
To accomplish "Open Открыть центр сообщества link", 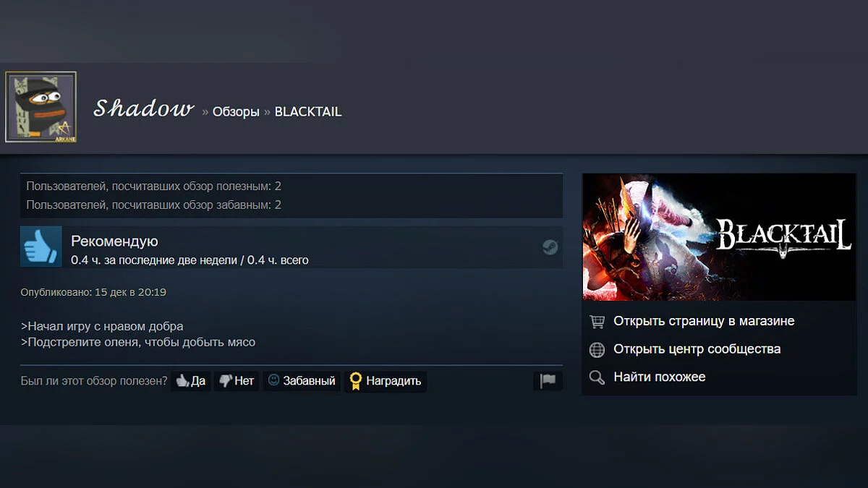I will (697, 349).
